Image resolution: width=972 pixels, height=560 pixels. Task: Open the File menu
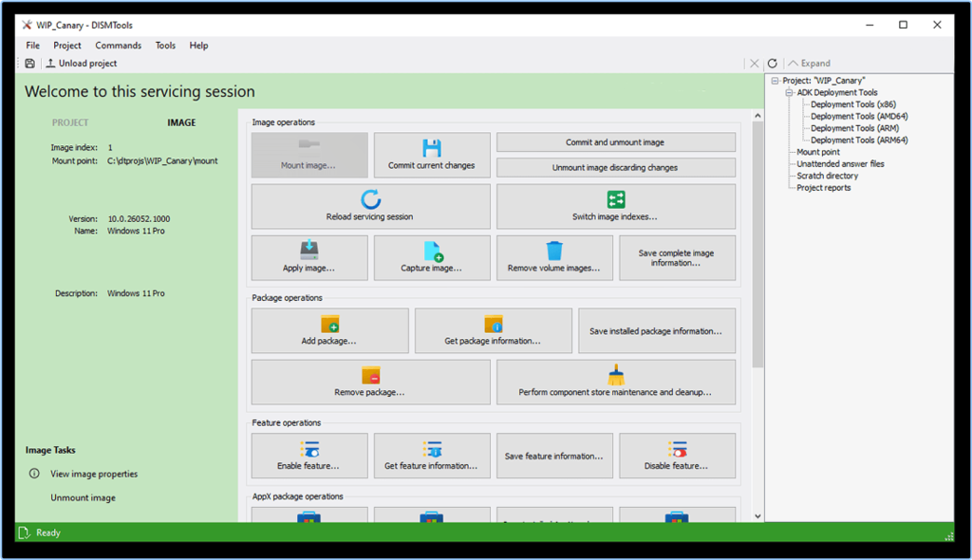pyautogui.click(x=33, y=46)
